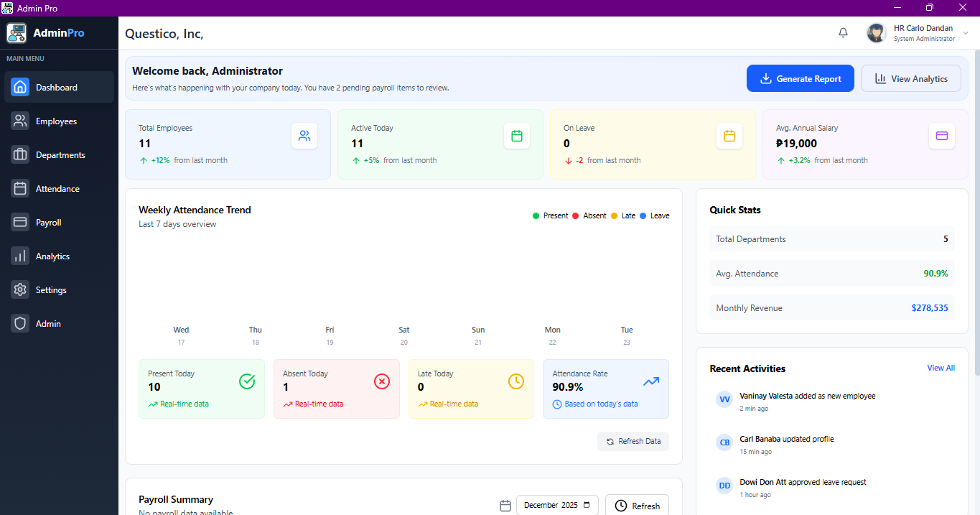
Task: Select Payroll in the sidebar
Action: tap(59, 222)
